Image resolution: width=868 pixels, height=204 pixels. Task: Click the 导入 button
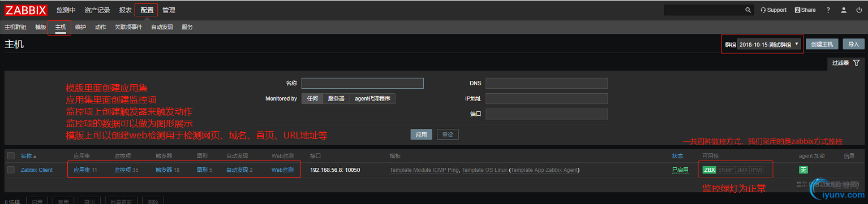pos(853,44)
